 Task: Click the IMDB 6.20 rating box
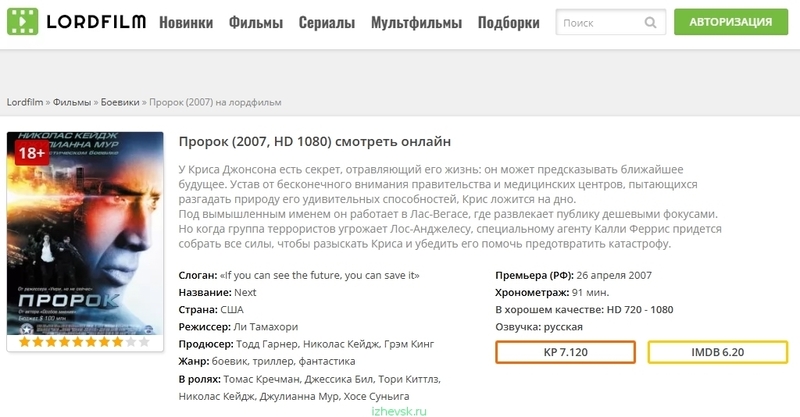tap(717, 352)
